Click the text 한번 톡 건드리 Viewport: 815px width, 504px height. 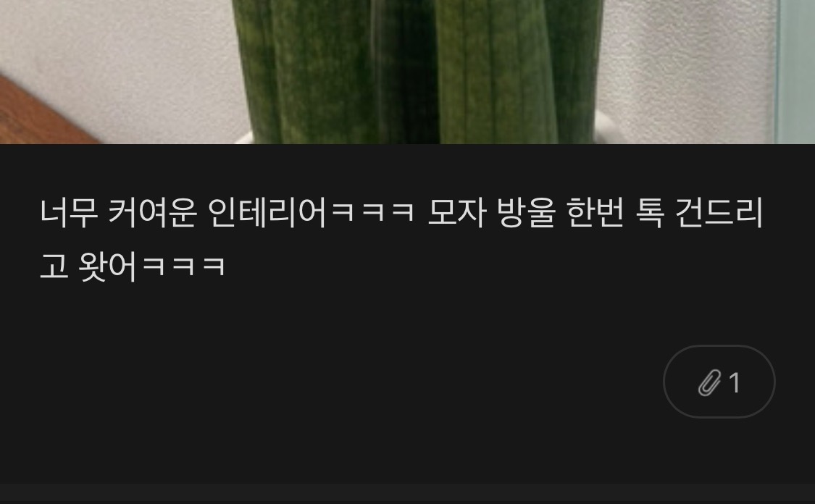coord(665,212)
